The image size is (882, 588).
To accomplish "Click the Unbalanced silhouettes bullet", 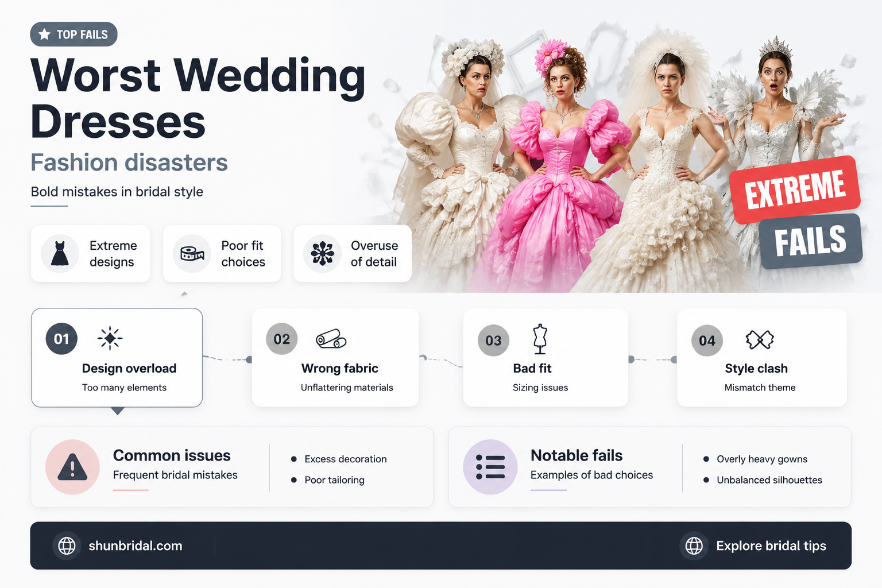I will [x=763, y=479].
